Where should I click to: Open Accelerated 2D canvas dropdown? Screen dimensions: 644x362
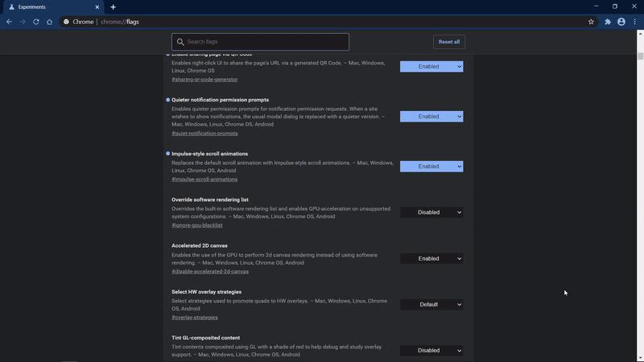[x=431, y=258]
